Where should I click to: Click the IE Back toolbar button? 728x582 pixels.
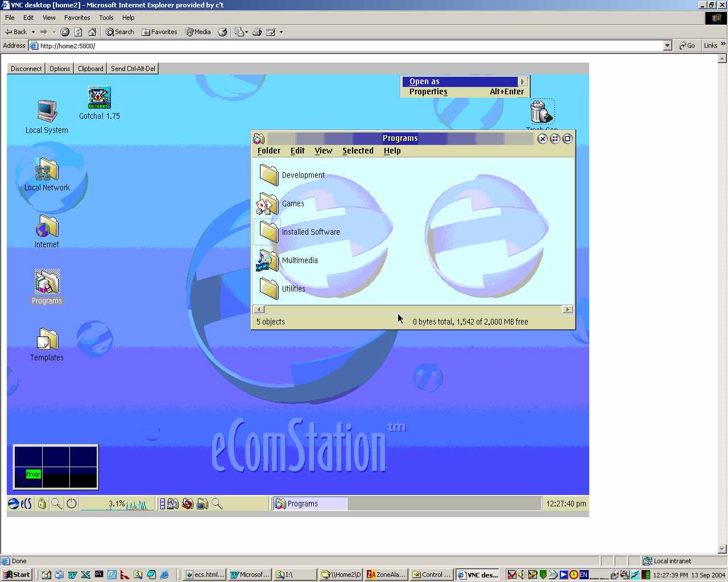click(x=16, y=32)
